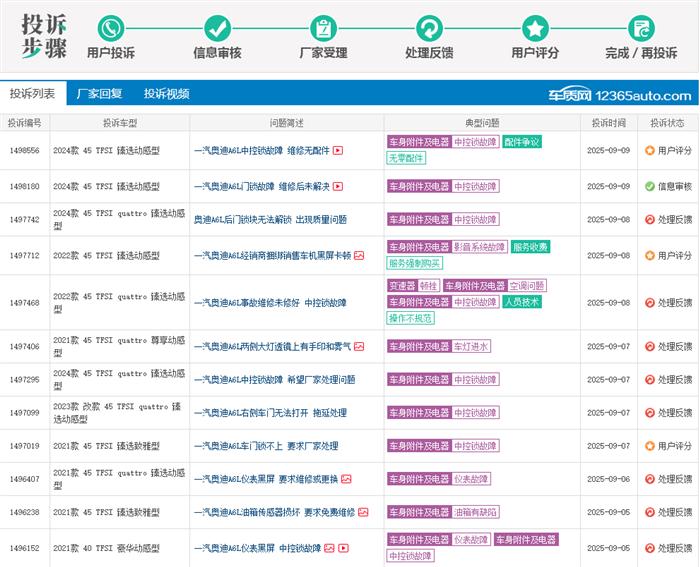Click the 厂家受理 clipboard step icon
This screenshot has width=700, height=567.
[x=323, y=28]
